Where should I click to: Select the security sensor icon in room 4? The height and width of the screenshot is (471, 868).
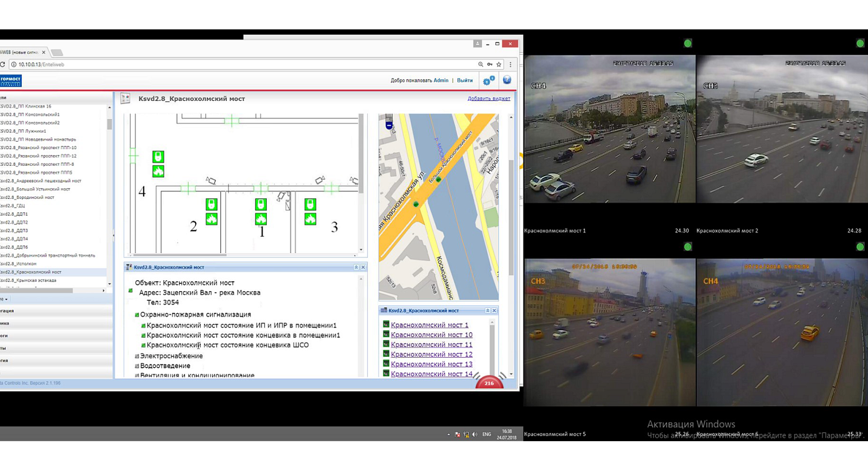pyautogui.click(x=158, y=157)
